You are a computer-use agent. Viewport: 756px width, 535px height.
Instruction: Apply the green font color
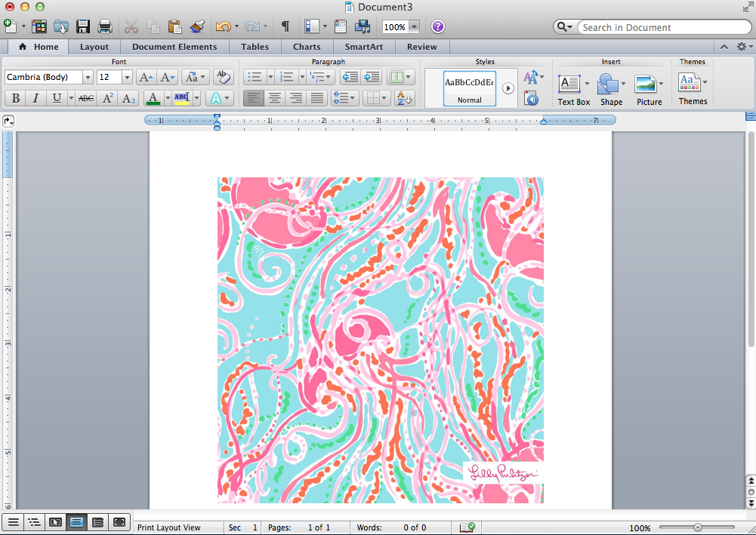153,98
